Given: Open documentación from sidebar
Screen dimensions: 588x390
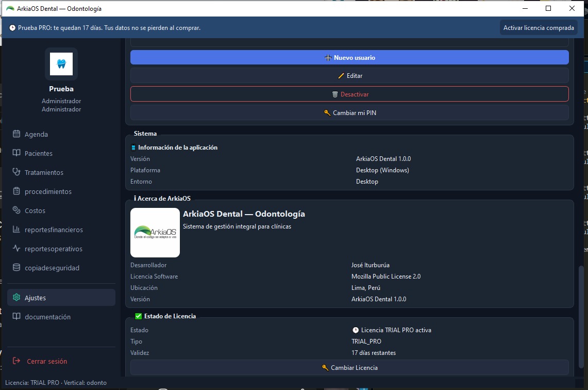Looking at the screenshot, I should (61, 317).
